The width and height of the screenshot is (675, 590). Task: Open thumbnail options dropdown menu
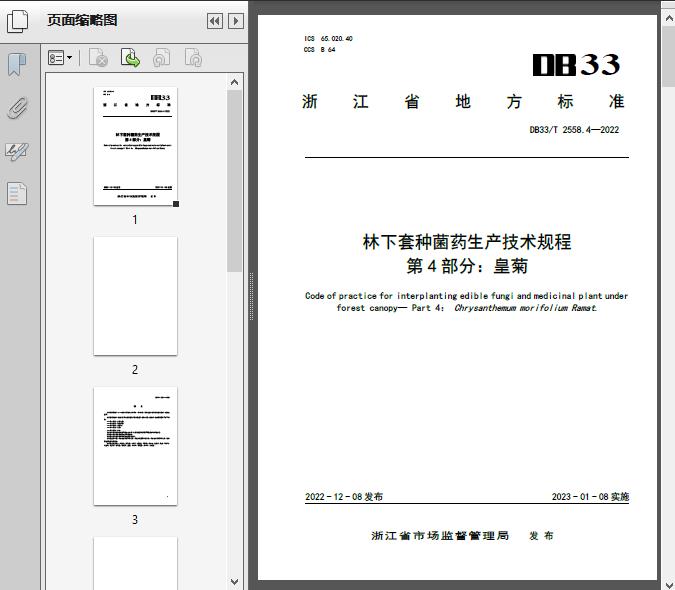coord(60,58)
